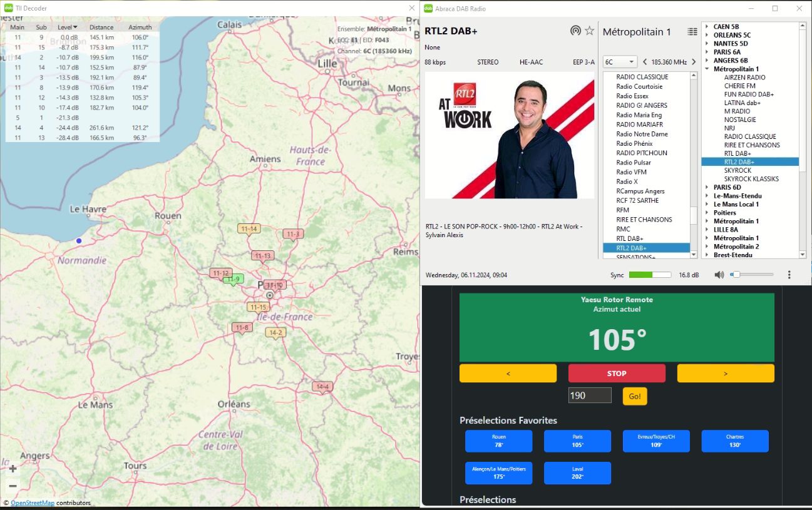Viewport: 812px width, 510px height.
Task: Expand the ORLEANS 5C ensemble
Action: [706, 35]
